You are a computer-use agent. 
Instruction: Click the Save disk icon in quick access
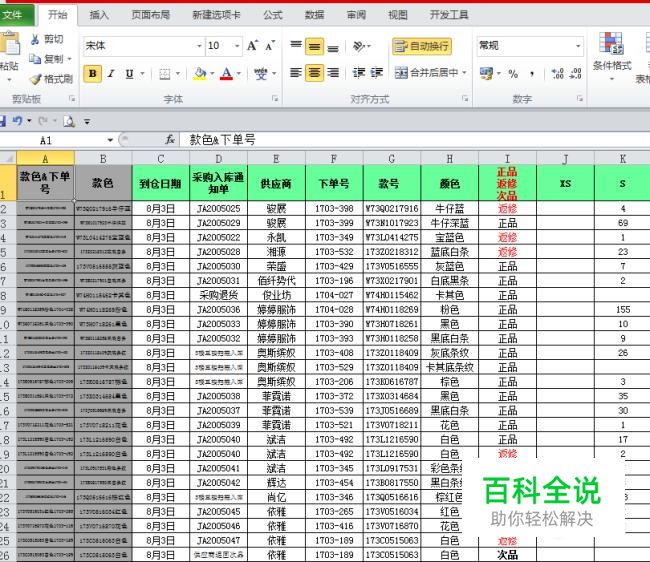(x=2, y=121)
